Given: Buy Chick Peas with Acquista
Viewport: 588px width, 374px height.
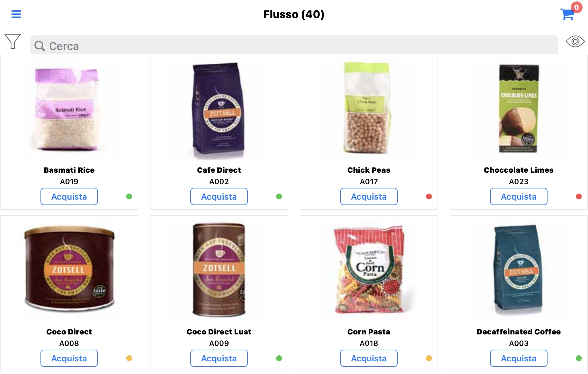Looking at the screenshot, I should [369, 196].
